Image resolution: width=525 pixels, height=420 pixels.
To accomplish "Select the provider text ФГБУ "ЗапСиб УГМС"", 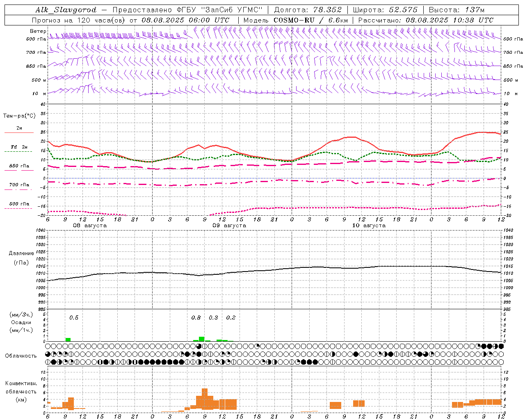I will point(220,10).
